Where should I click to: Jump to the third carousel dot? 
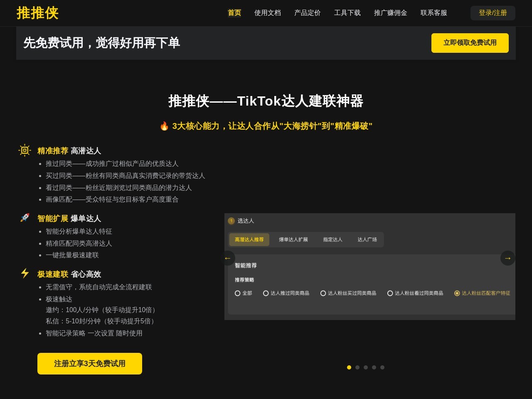(366, 367)
